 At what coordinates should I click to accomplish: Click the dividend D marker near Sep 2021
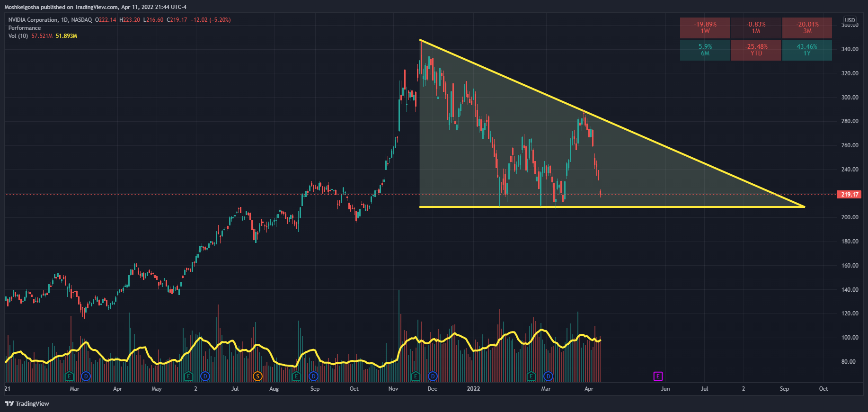click(x=313, y=376)
